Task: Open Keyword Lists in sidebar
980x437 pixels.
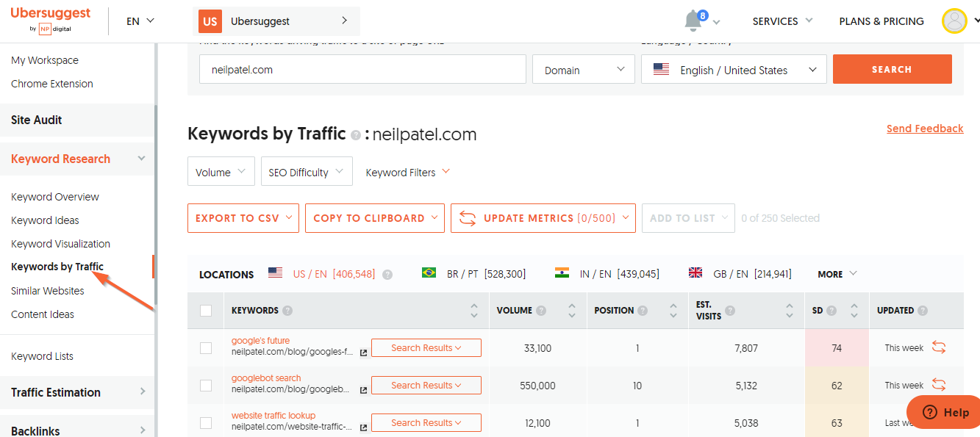Action: (x=43, y=356)
